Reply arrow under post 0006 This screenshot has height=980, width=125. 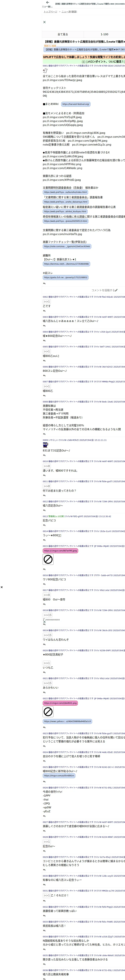(44, 376)
